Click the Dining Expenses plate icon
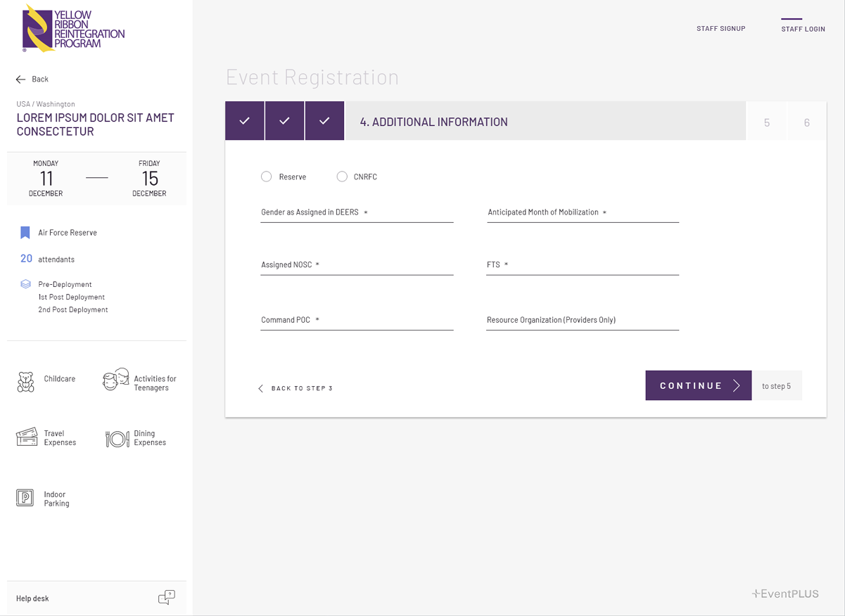Image resolution: width=845 pixels, height=616 pixels. click(117, 439)
